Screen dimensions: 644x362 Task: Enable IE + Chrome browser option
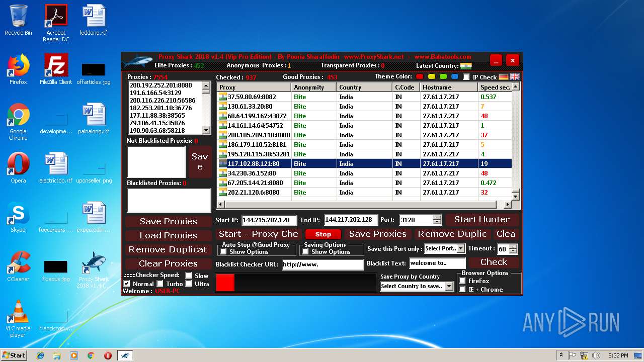[462, 289]
